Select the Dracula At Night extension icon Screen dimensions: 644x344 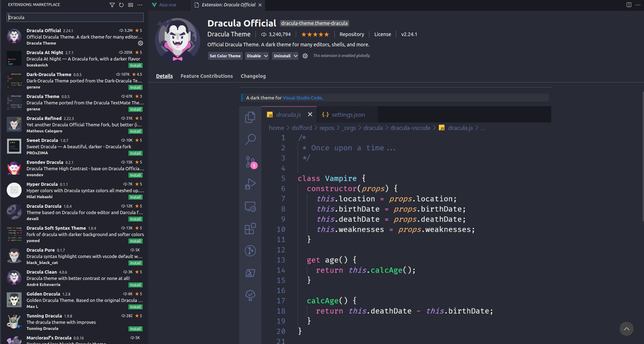[14, 59]
